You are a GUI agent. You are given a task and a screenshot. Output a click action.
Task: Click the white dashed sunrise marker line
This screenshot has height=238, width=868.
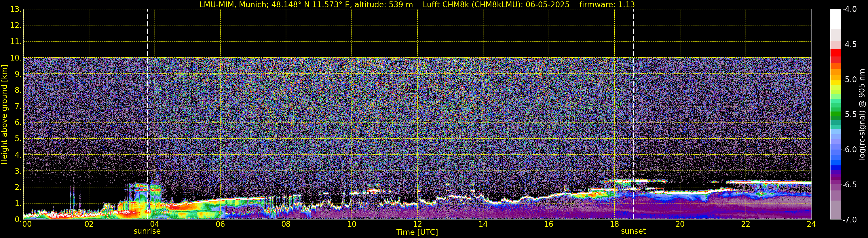147,114
